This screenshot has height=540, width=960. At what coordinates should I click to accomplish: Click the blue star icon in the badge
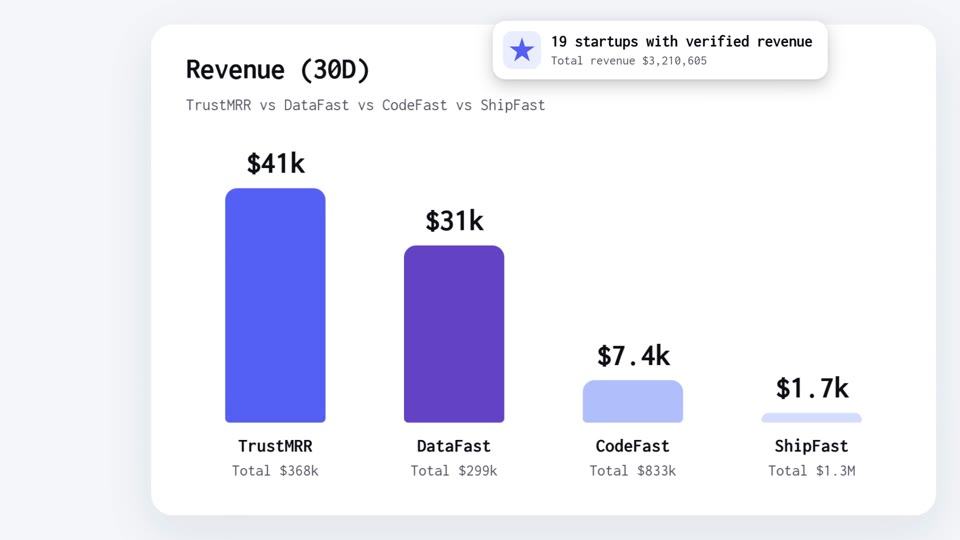tap(522, 50)
